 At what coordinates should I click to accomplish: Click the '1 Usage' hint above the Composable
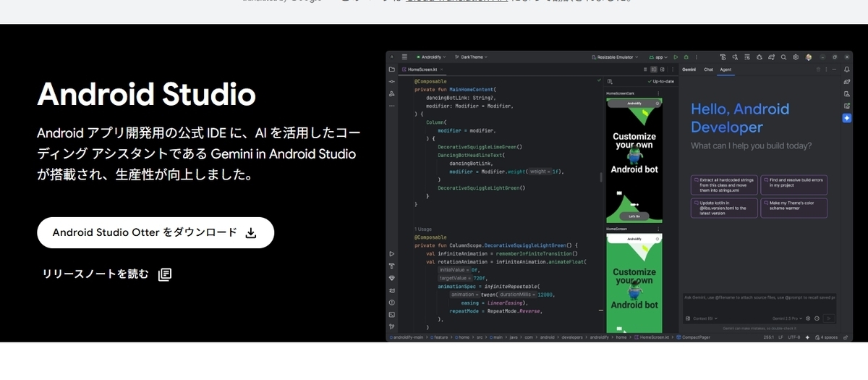422,229
